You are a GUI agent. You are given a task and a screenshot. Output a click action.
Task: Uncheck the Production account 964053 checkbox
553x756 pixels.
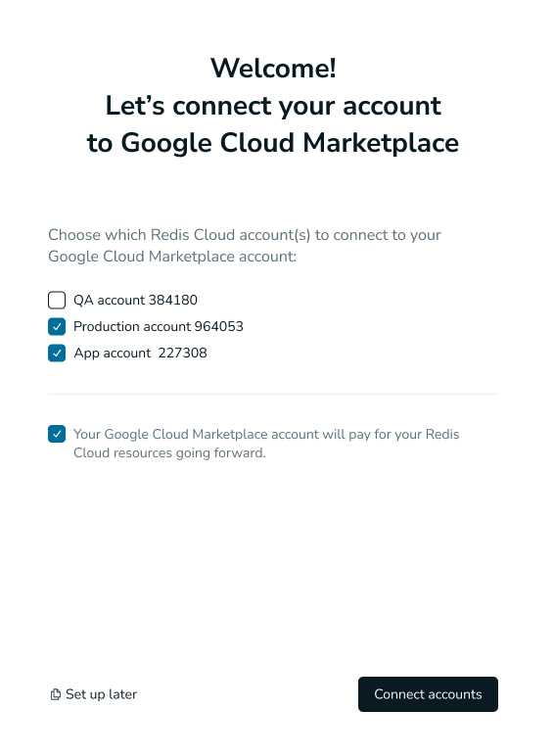pos(57,326)
